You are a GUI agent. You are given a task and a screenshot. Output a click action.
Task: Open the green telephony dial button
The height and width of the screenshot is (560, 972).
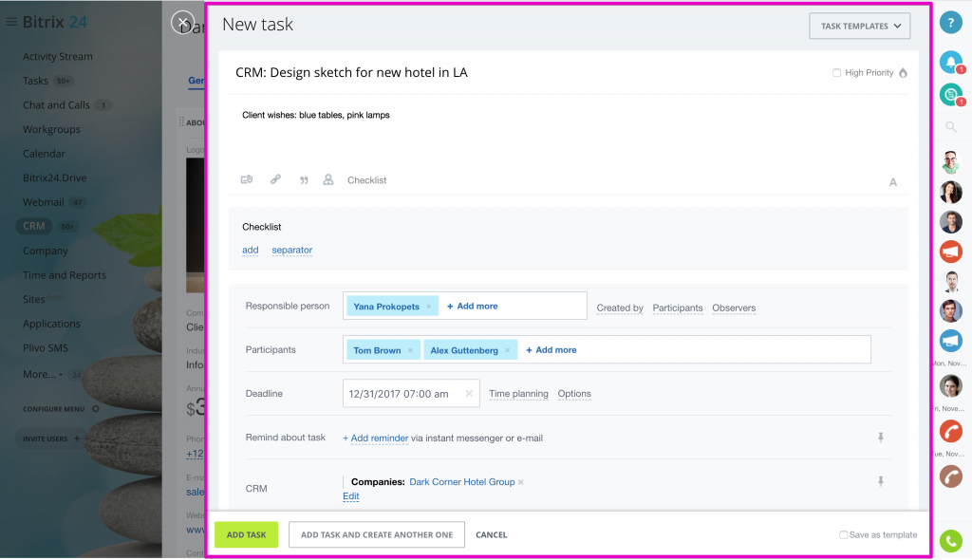coord(951,541)
